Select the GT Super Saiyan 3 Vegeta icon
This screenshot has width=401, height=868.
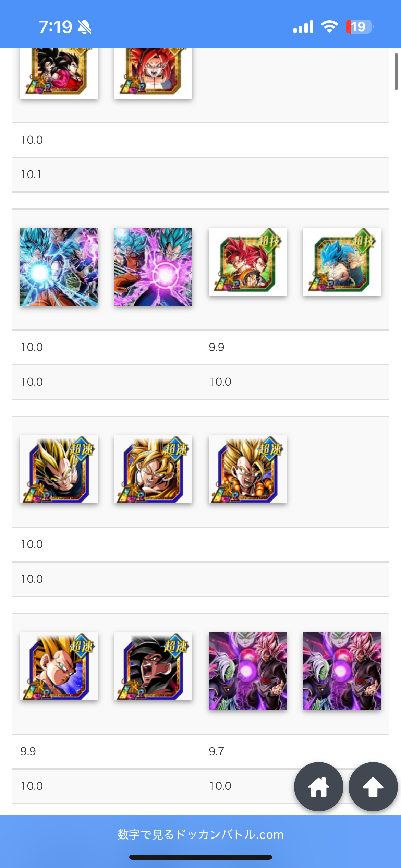point(59,666)
